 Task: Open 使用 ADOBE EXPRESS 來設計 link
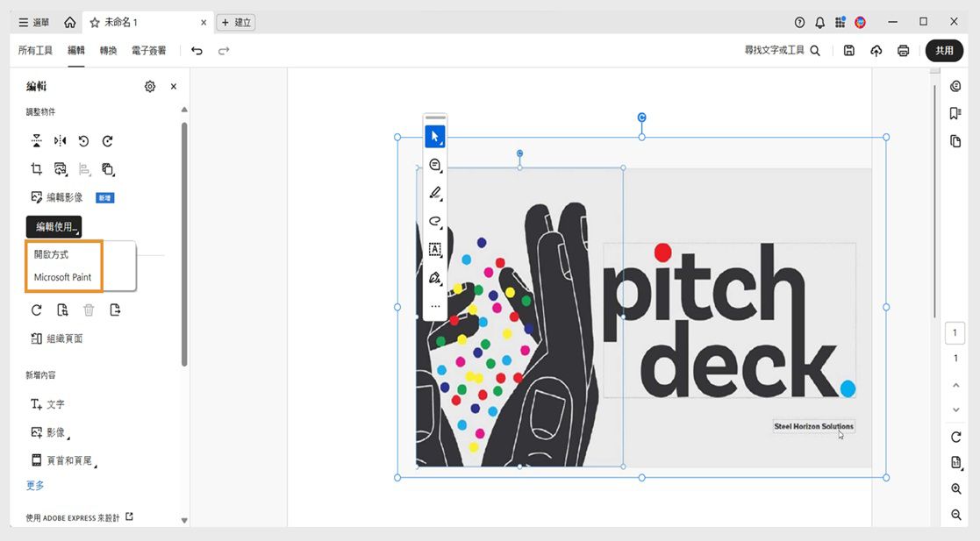pyautogui.click(x=79, y=517)
